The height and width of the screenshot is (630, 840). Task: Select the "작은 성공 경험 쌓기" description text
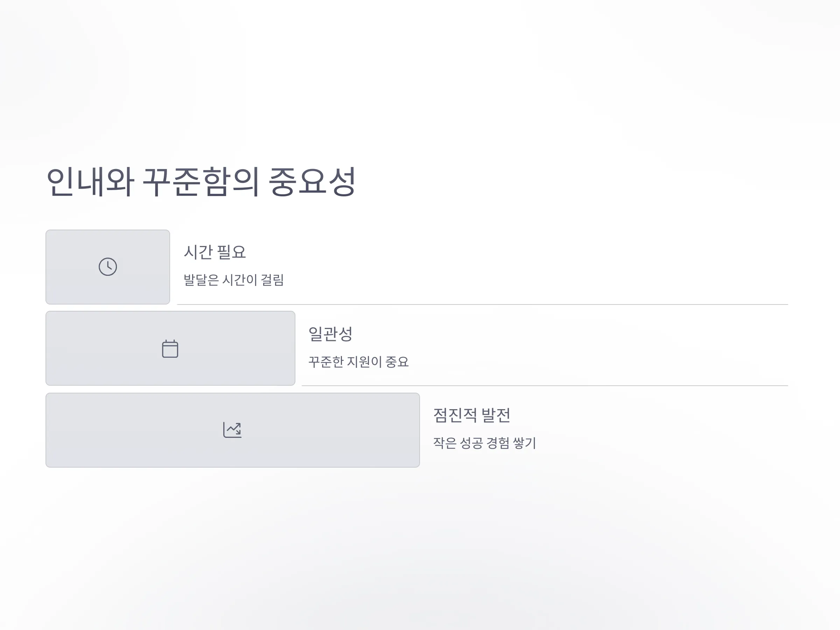pyautogui.click(x=484, y=443)
